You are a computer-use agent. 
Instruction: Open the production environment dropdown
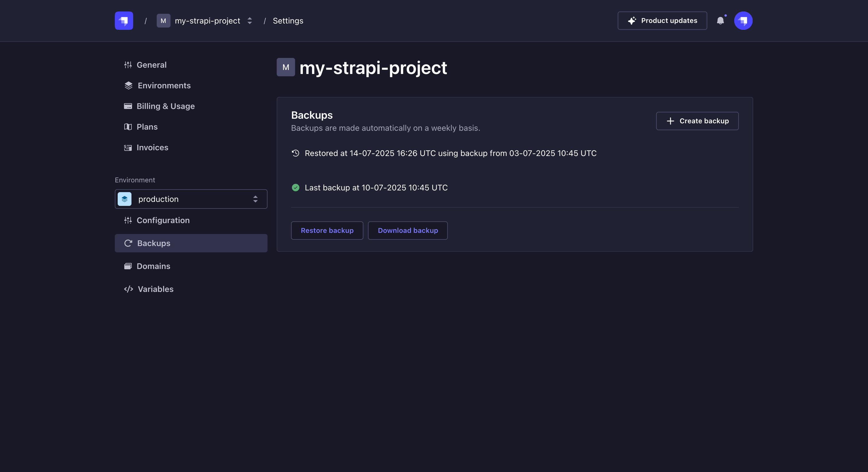[x=191, y=199]
